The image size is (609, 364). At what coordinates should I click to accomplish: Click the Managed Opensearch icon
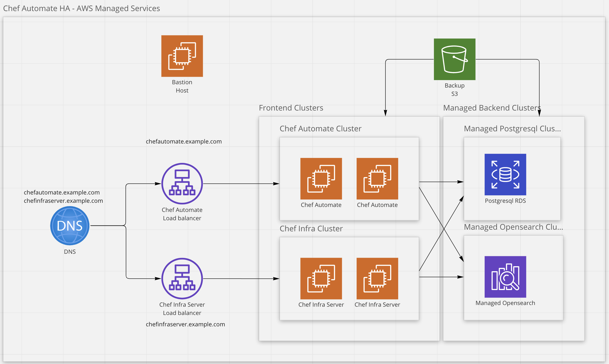click(505, 277)
